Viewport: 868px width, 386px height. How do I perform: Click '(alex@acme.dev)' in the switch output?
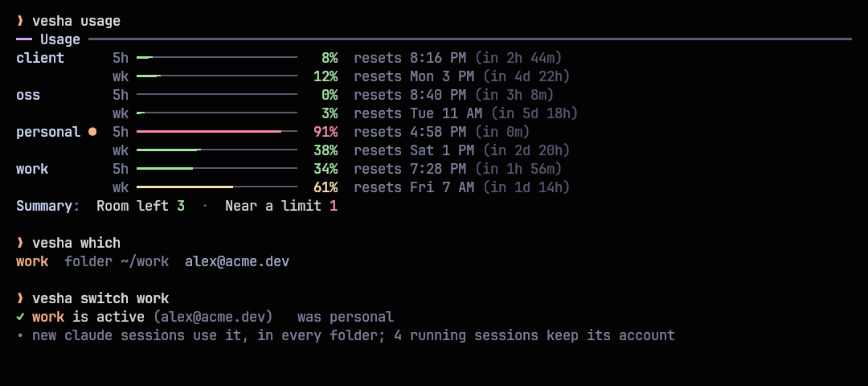pos(213,318)
